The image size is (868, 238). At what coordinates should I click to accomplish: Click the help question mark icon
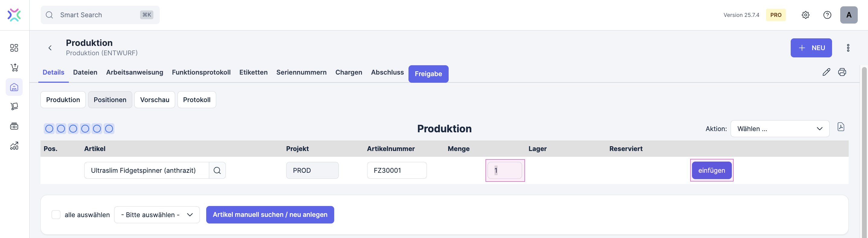827,15
